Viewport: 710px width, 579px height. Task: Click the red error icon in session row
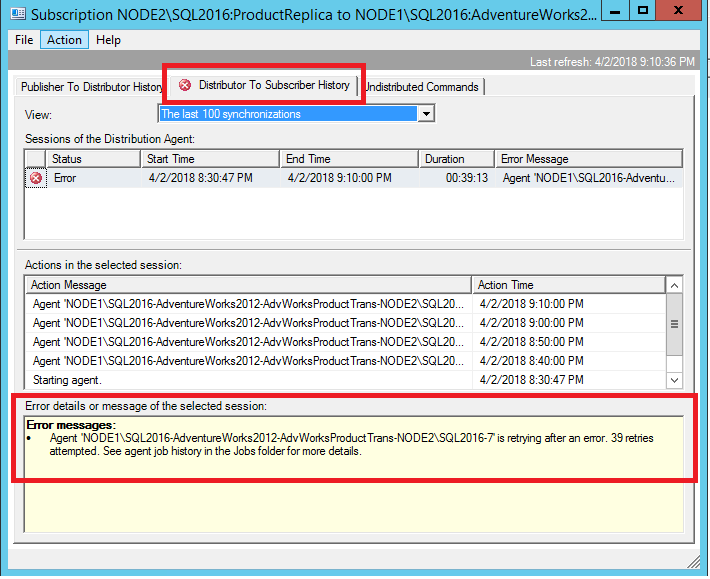click(x=36, y=178)
